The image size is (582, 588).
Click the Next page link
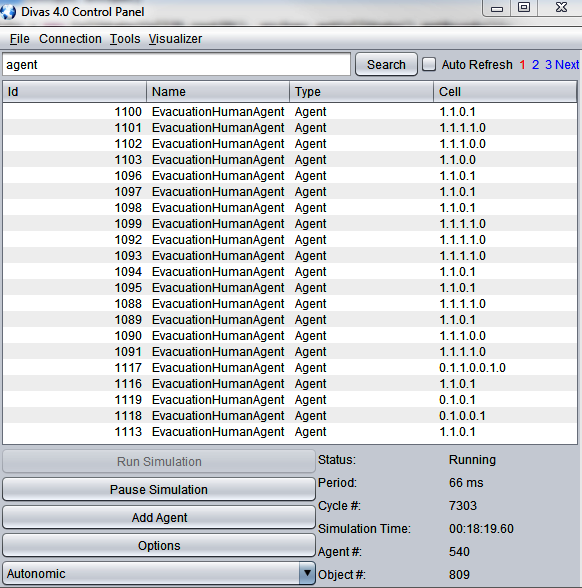[x=567, y=64]
